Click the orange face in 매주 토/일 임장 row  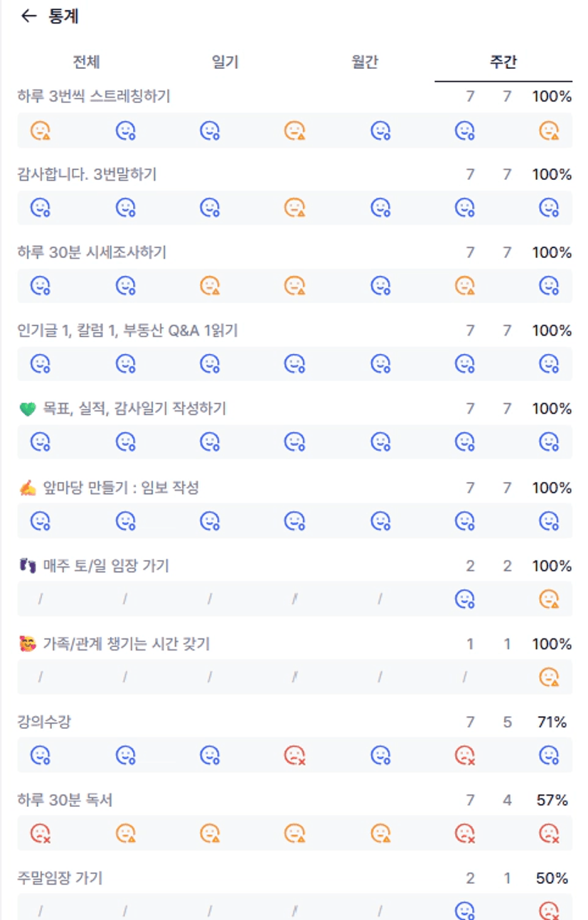pyautogui.click(x=549, y=599)
